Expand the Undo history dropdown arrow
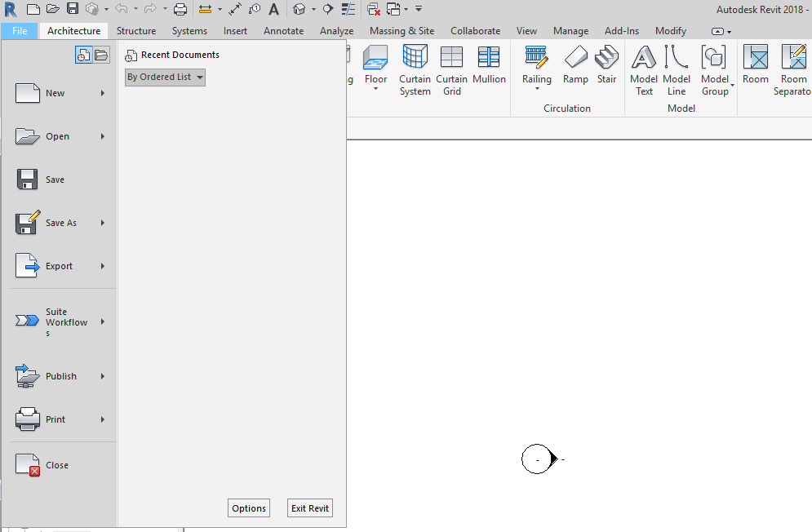 [x=135, y=9]
